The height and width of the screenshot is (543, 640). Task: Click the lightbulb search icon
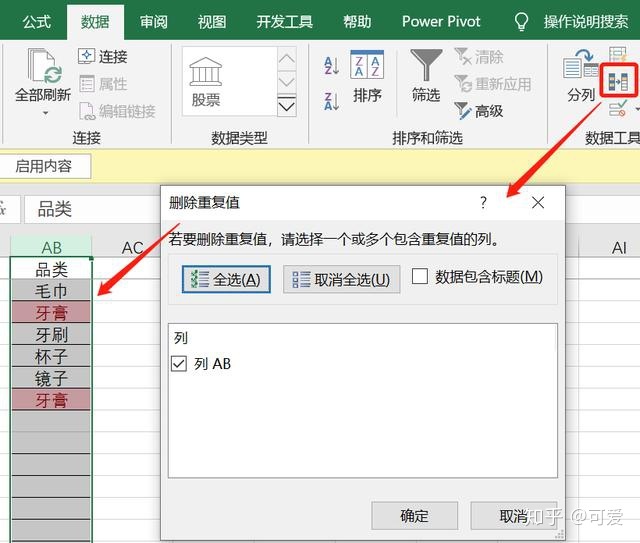[521, 22]
